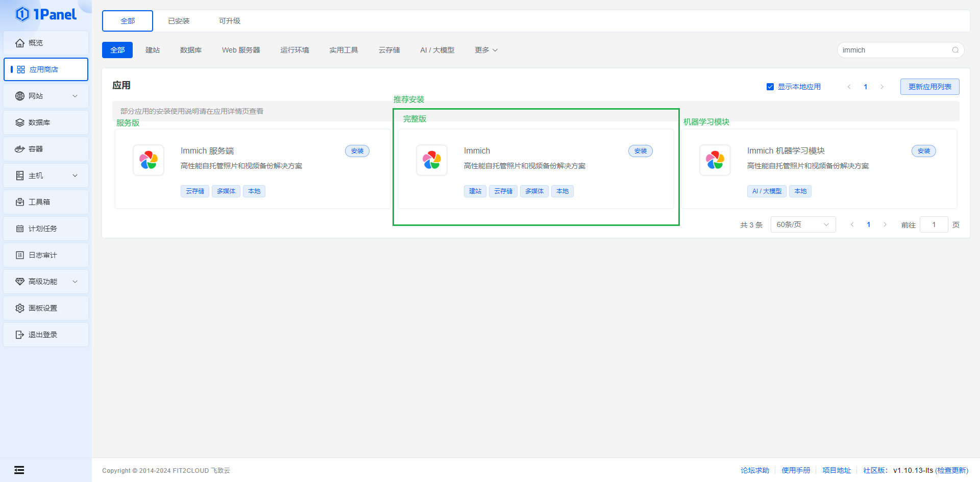Image resolution: width=980 pixels, height=482 pixels.
Task: Select the AI / 大模型 category
Action: 437,50
